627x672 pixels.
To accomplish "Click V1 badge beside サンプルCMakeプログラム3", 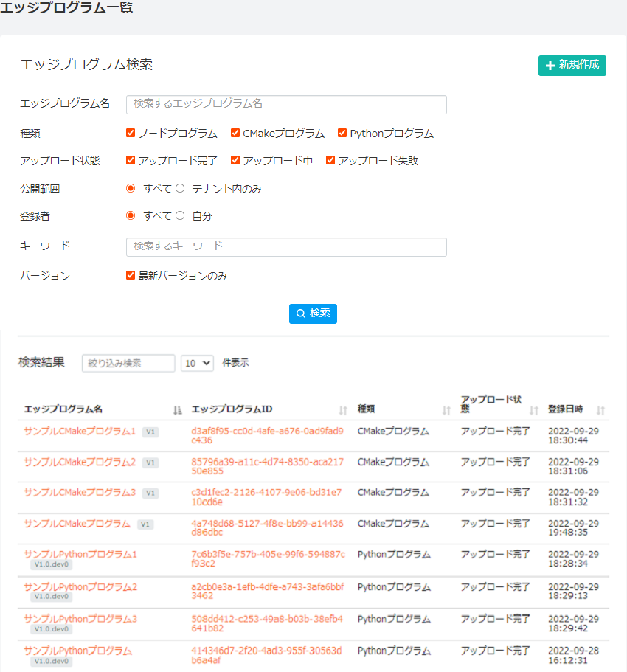I will click(x=150, y=493).
